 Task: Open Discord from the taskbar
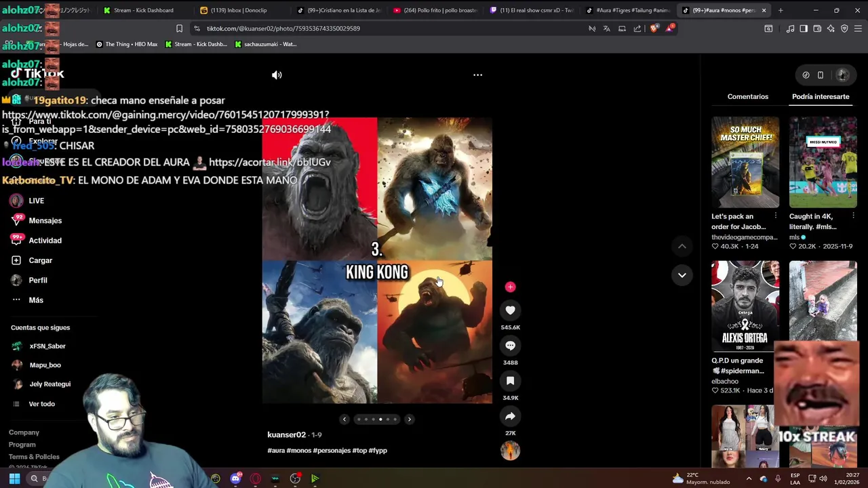pos(235,479)
